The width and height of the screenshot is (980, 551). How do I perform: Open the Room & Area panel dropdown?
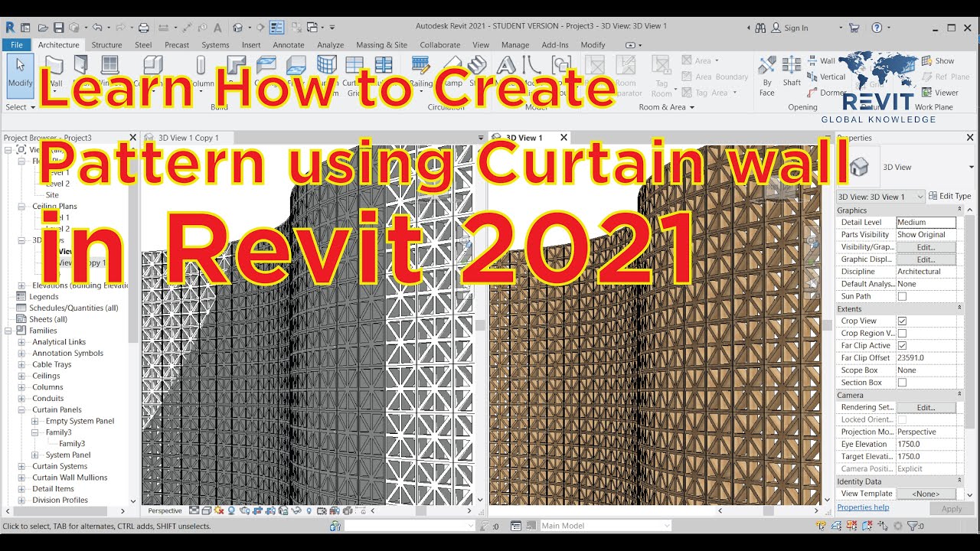click(666, 107)
